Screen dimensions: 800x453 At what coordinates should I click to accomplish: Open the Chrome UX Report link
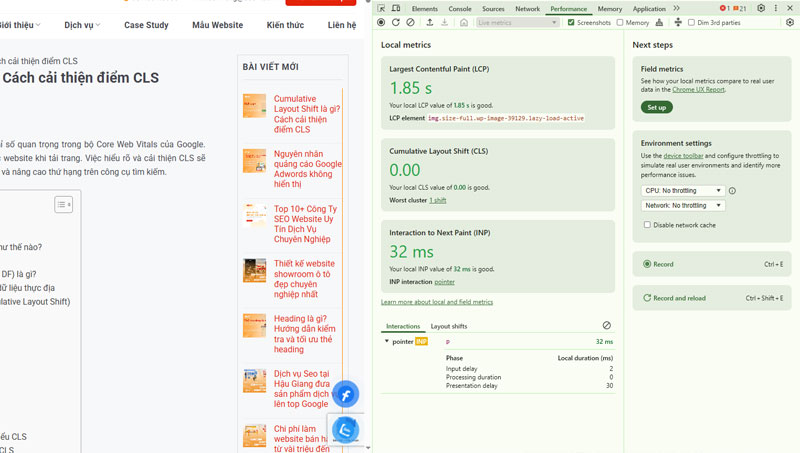coord(698,90)
